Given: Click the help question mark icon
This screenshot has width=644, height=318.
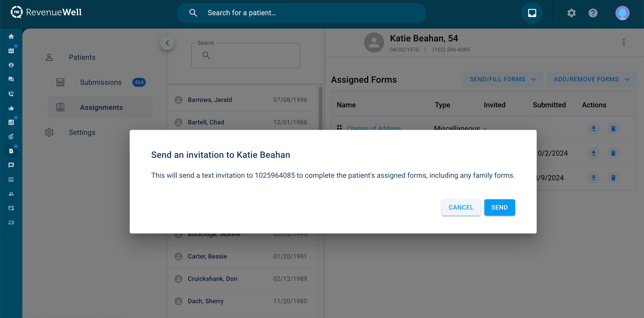Looking at the screenshot, I should click(593, 13).
